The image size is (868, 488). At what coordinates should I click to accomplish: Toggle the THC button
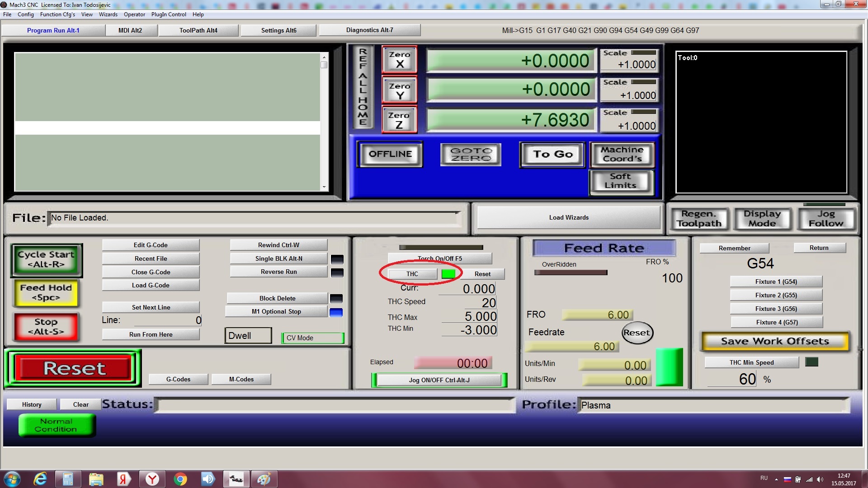[x=412, y=274]
